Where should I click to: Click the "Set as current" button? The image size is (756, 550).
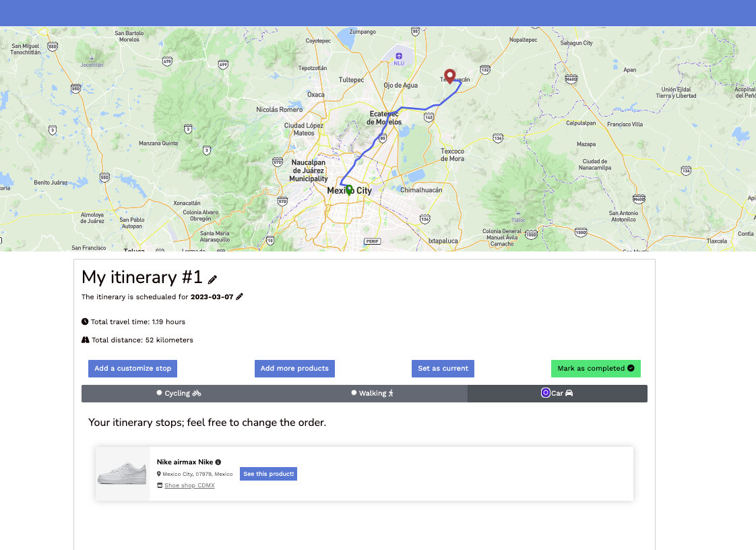click(443, 369)
